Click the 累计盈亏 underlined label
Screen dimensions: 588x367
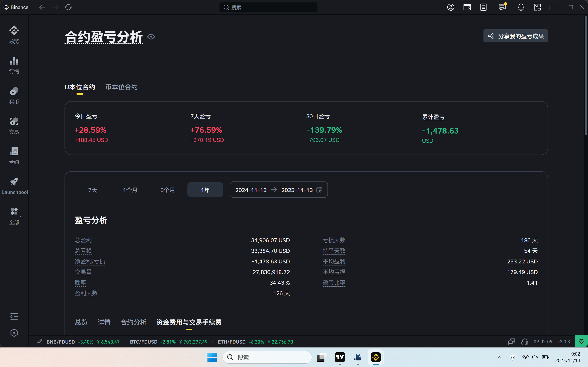(433, 117)
